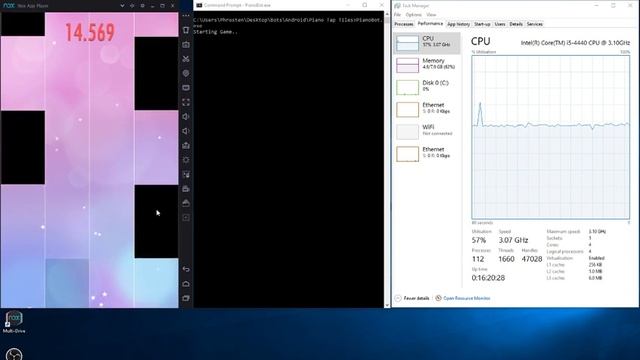This screenshot has width=640, height=360.
Task: Click the 47028 handles value
Action: (x=532, y=259)
